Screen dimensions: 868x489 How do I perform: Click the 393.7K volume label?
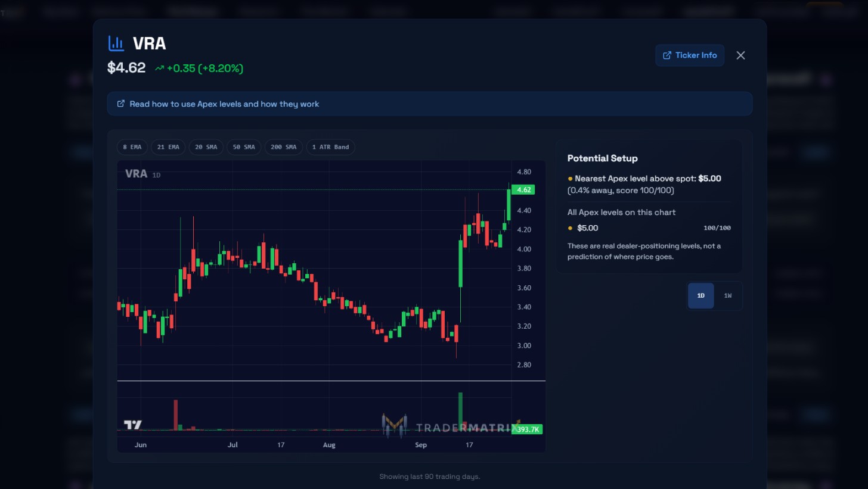pos(528,429)
